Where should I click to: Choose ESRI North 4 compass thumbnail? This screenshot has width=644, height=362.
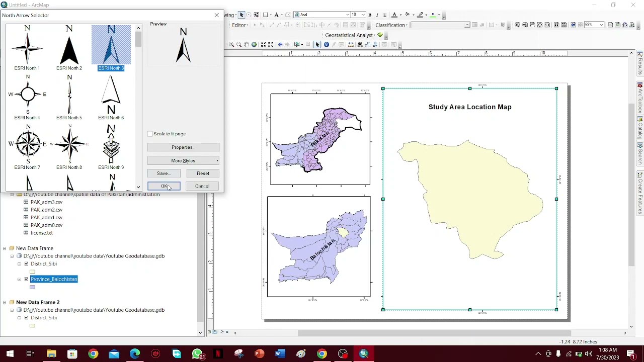27,98
